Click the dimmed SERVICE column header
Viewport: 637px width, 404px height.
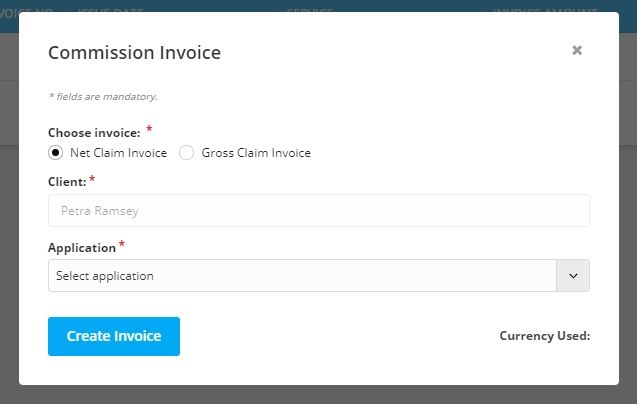[310, 9]
